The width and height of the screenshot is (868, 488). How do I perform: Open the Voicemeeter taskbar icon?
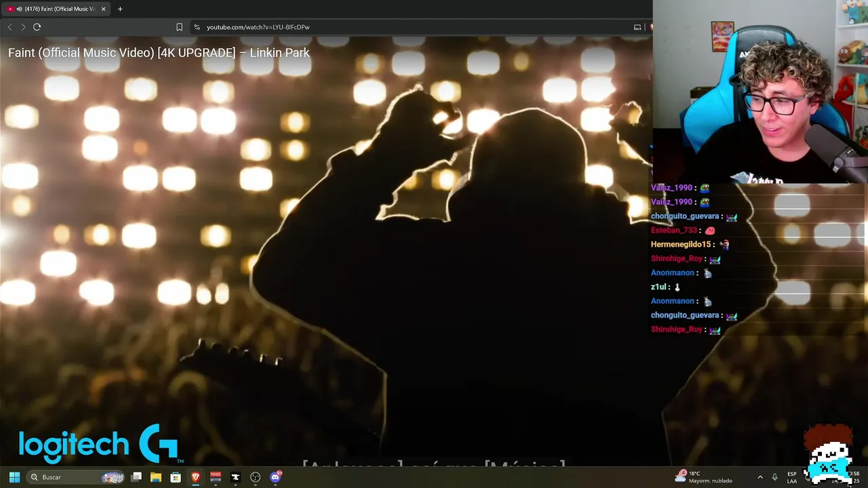click(x=216, y=477)
